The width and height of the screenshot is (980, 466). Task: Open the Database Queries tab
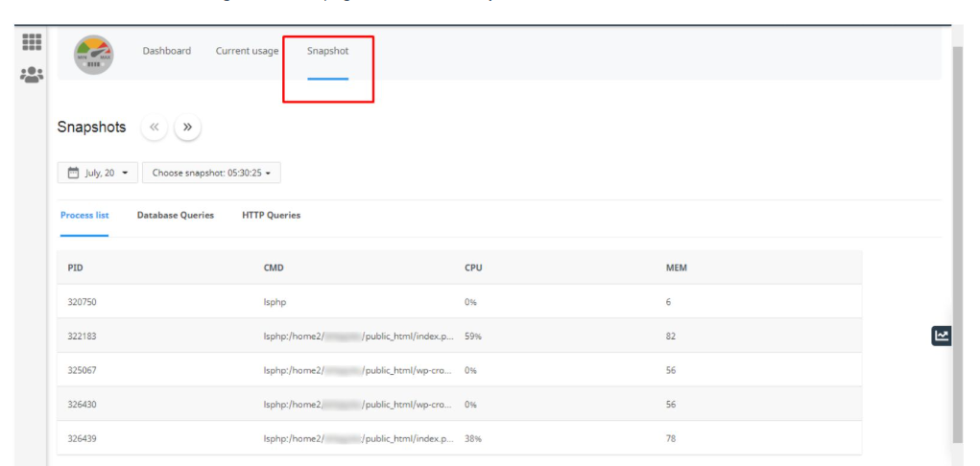176,216
